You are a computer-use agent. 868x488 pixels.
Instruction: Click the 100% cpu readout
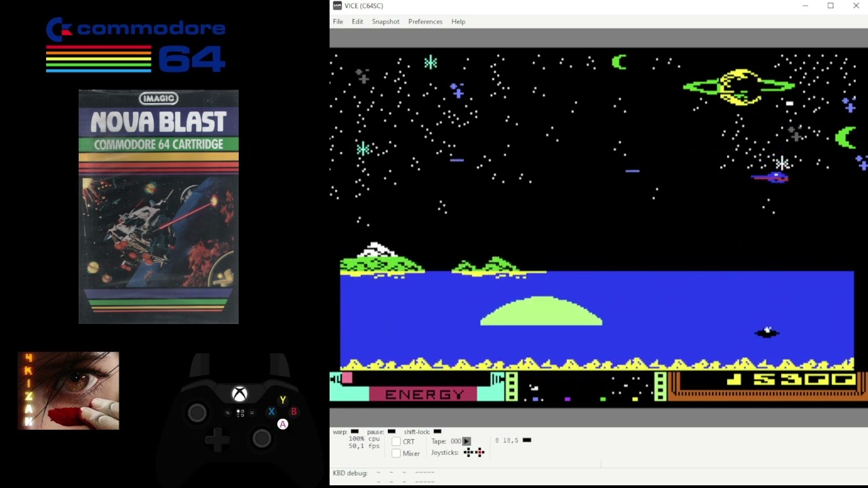coord(364,439)
